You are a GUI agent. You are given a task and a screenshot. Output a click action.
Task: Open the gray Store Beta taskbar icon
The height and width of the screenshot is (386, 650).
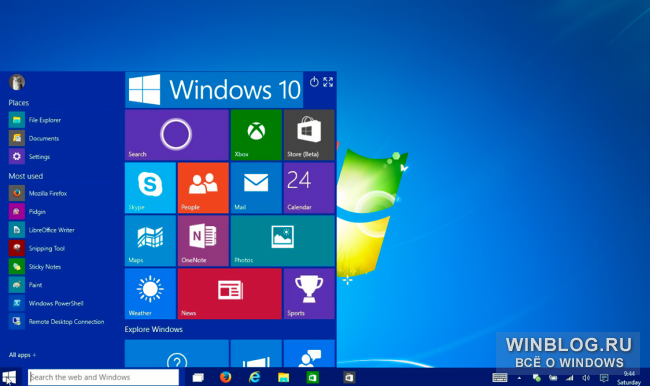click(x=349, y=377)
